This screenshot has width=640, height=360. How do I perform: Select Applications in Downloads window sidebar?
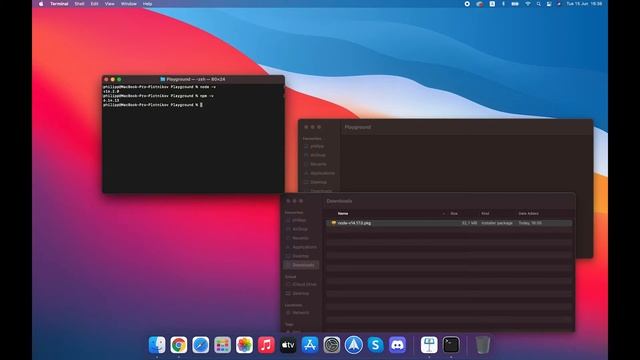304,247
